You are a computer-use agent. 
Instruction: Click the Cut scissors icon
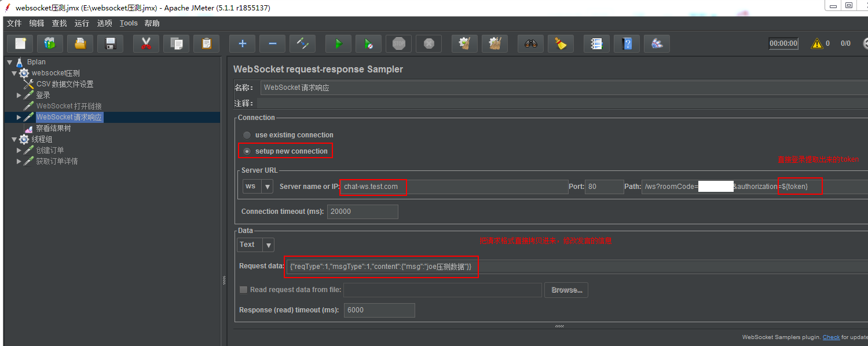(x=146, y=43)
